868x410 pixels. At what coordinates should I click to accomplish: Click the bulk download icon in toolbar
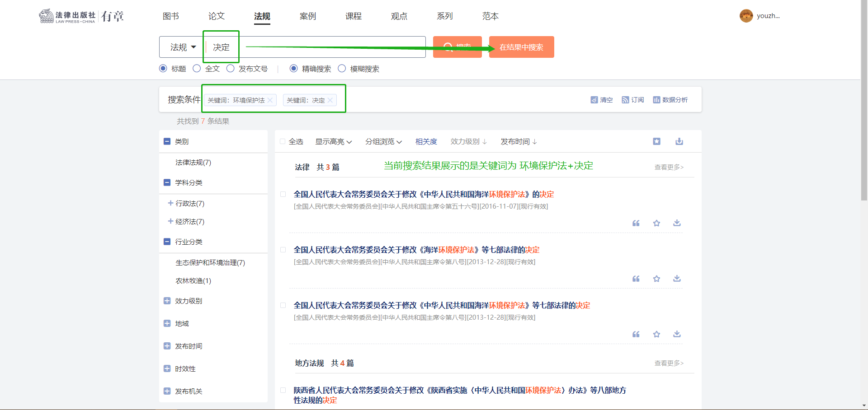coord(679,141)
